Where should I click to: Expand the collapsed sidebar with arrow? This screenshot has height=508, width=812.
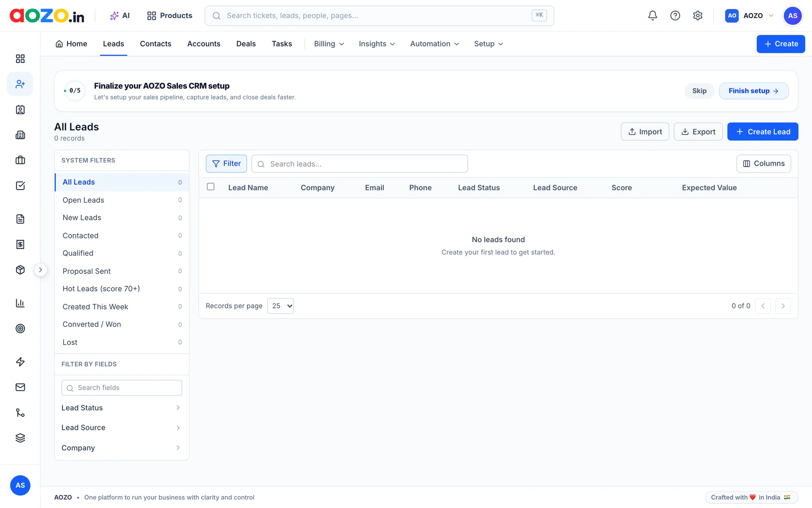(41, 270)
